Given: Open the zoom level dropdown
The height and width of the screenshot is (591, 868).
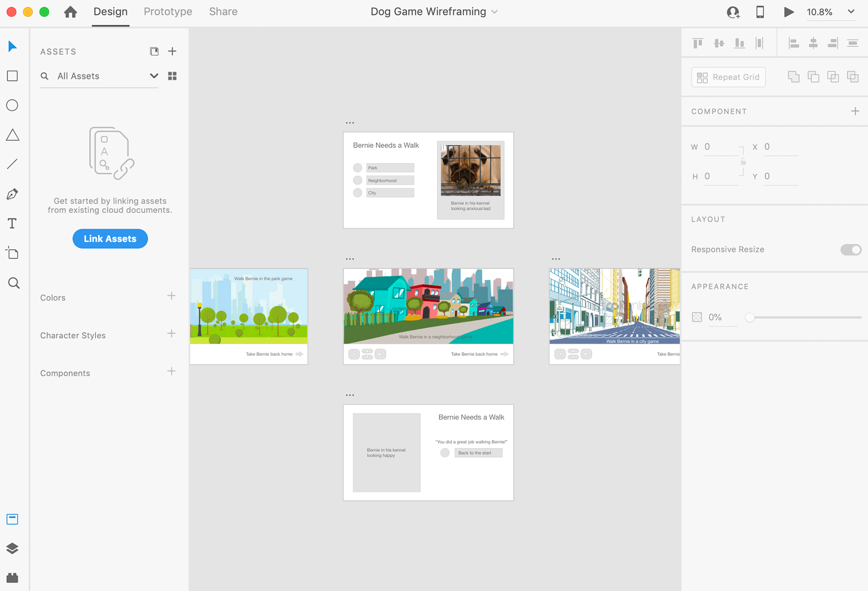Looking at the screenshot, I should click(851, 12).
